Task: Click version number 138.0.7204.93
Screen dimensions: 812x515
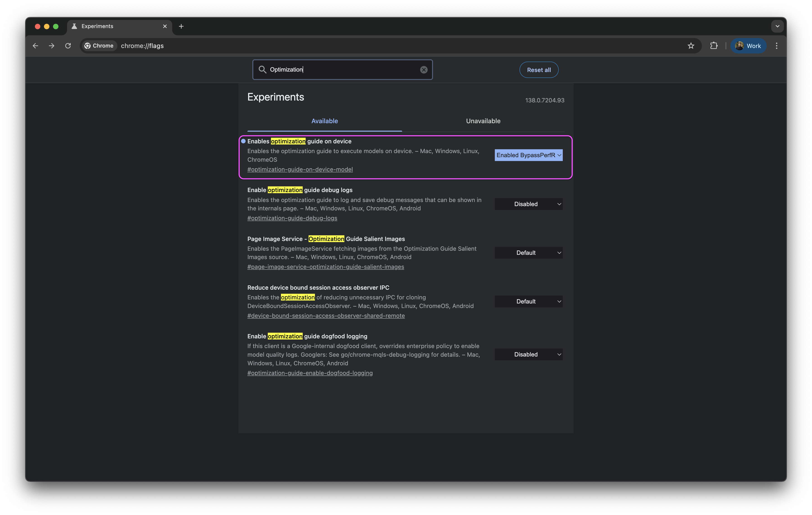Action: (x=545, y=100)
